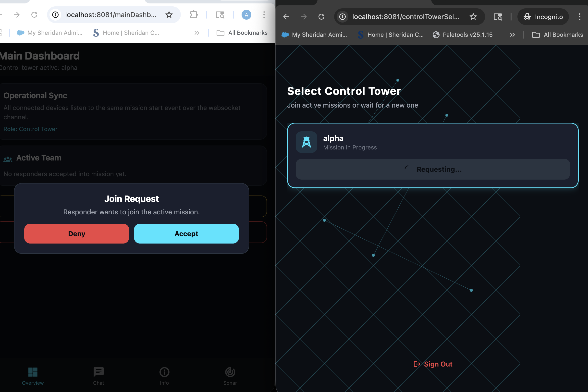Open the incognito window three-dot menu

click(579, 17)
